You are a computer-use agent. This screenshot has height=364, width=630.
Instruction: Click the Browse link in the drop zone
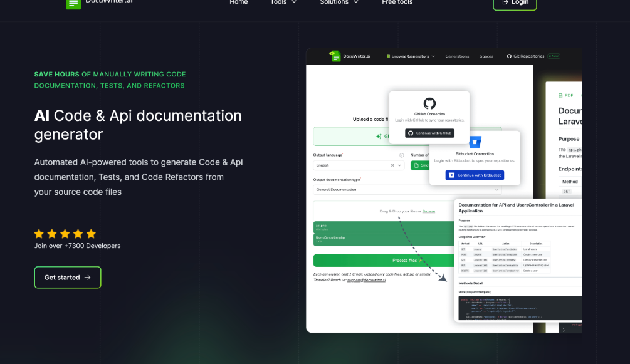coord(428,211)
